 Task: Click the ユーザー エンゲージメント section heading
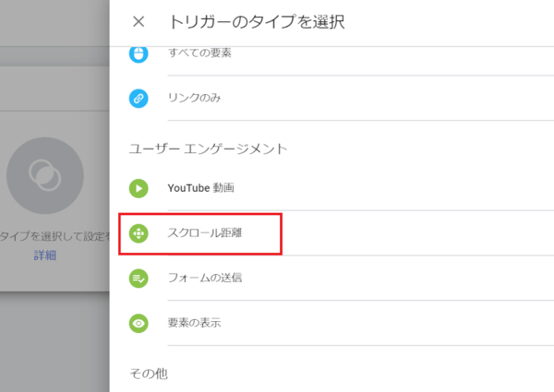208,148
